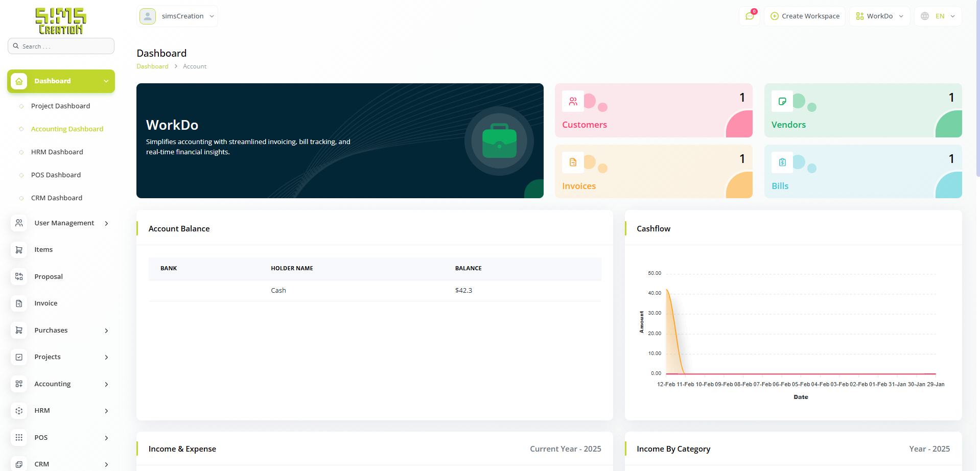Image resolution: width=980 pixels, height=471 pixels.
Task: Click the green briefcase icon in WorkDo banner
Action: click(x=499, y=141)
